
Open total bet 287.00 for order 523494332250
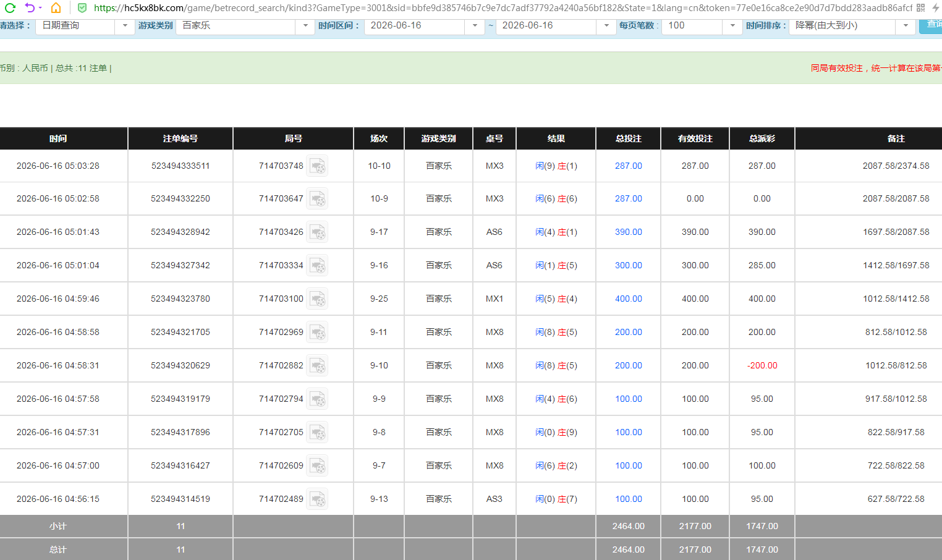pyautogui.click(x=628, y=198)
